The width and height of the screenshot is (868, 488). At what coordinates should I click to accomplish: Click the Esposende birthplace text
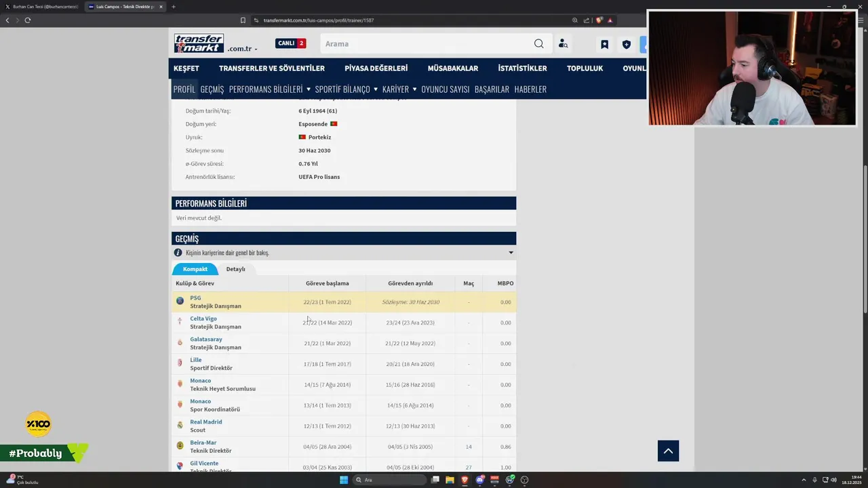click(x=313, y=124)
